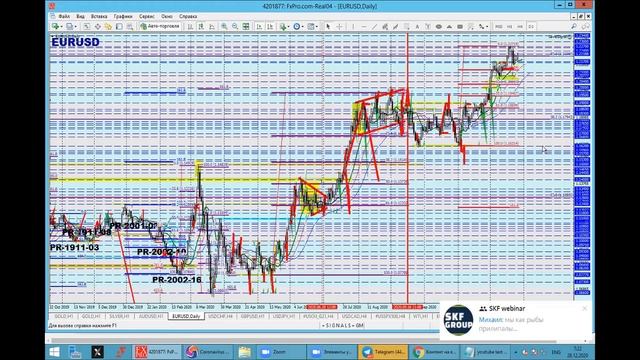Switch to the AUDUSD,H1 chart tab

[151, 316]
